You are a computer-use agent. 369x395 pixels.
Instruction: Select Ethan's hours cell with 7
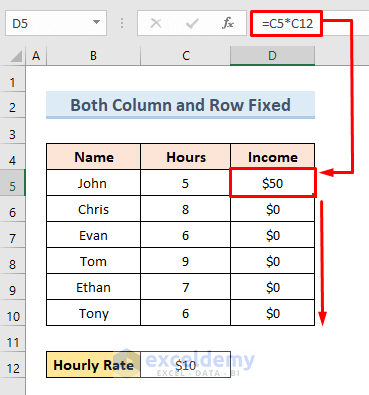click(x=186, y=287)
